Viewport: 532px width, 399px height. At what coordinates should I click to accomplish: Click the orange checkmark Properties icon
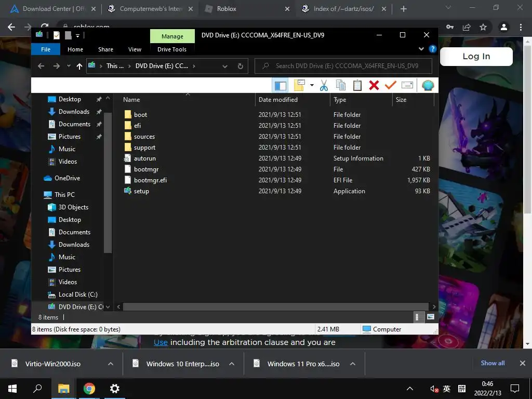pyautogui.click(x=391, y=86)
